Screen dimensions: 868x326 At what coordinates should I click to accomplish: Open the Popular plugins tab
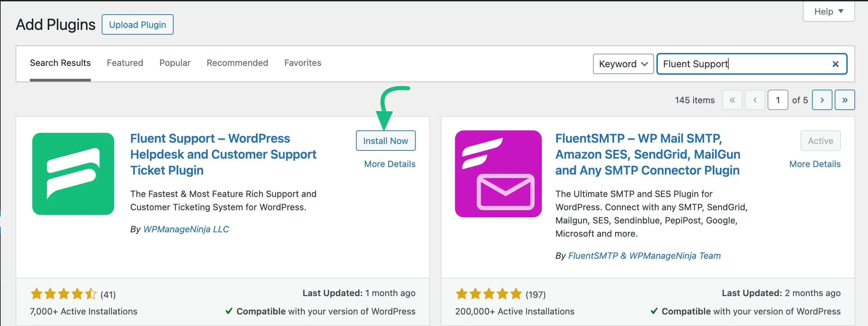(175, 63)
